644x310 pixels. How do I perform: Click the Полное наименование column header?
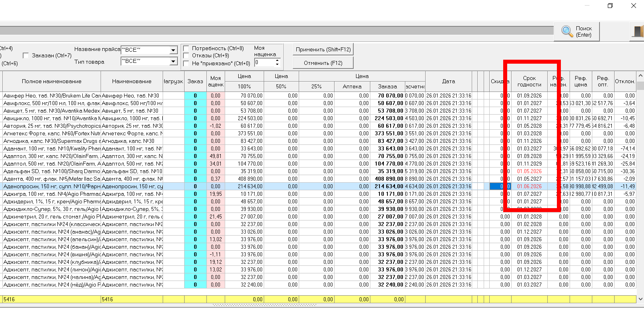52,81
